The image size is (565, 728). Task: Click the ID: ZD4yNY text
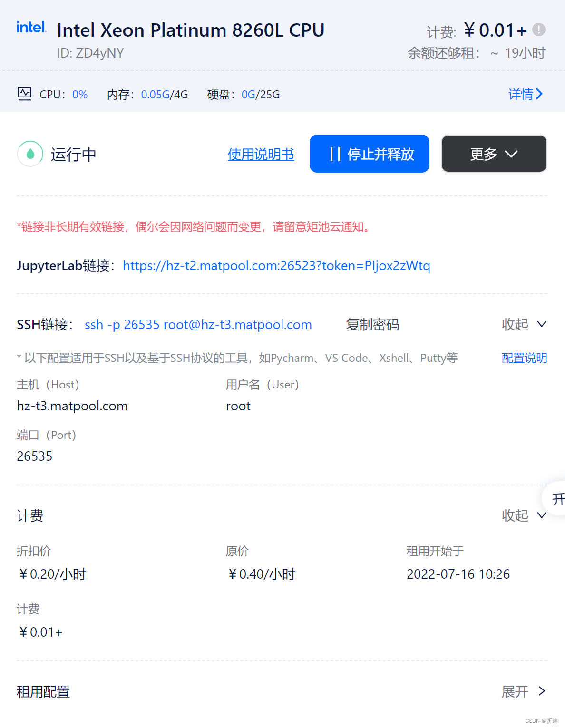(90, 53)
